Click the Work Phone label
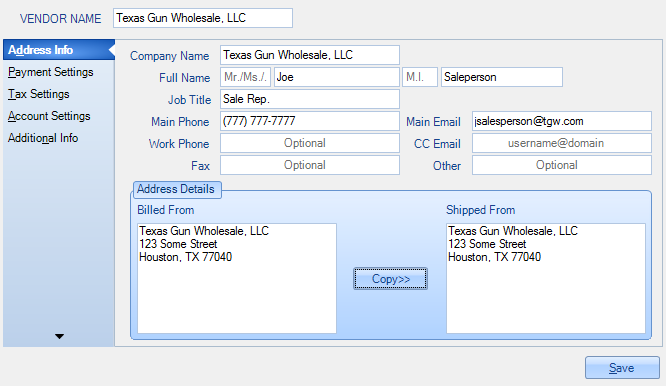This screenshot has width=666, height=386. (179, 144)
